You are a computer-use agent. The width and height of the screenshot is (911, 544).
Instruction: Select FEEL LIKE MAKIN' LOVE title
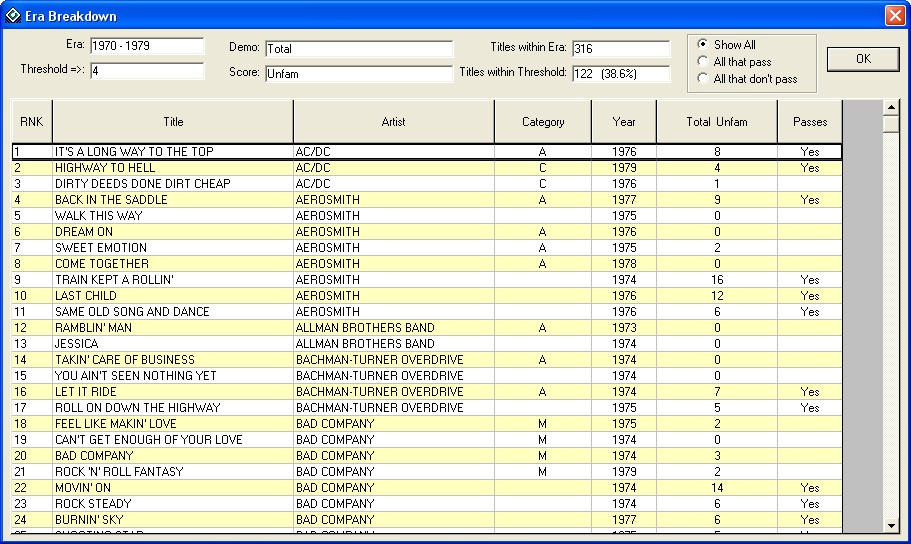click(x=115, y=424)
